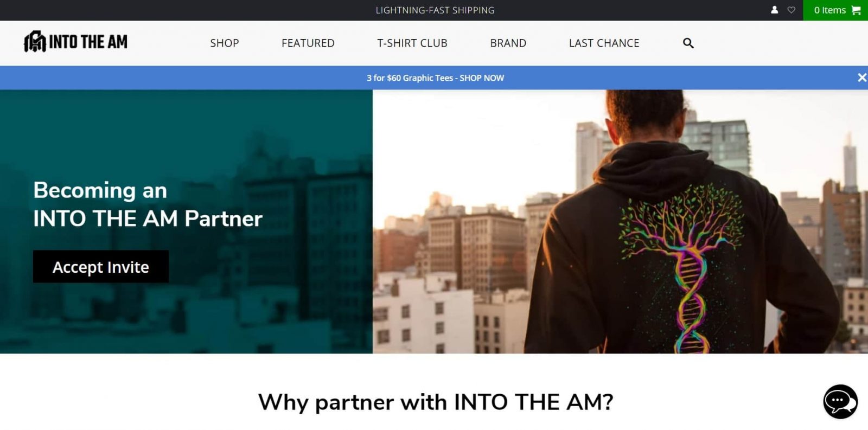Click the 0 Items cart button

point(835,10)
